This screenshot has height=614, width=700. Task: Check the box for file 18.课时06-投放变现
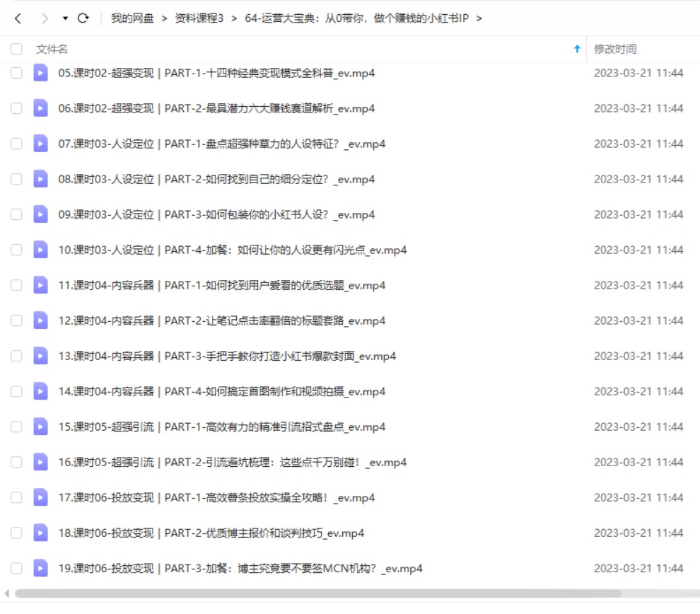(16, 533)
